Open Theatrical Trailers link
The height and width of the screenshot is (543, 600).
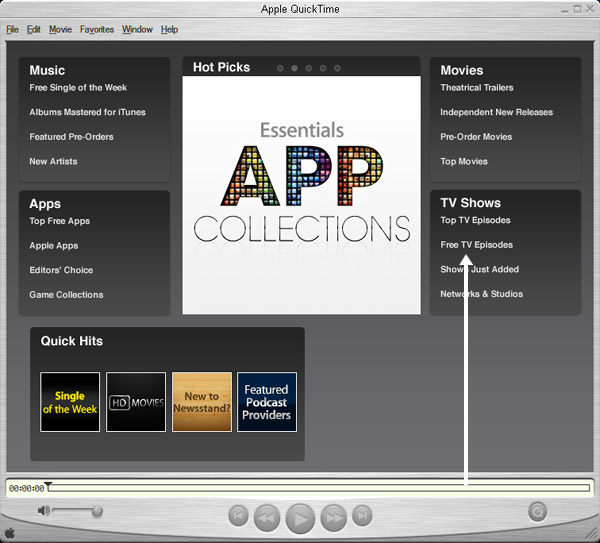click(x=477, y=88)
